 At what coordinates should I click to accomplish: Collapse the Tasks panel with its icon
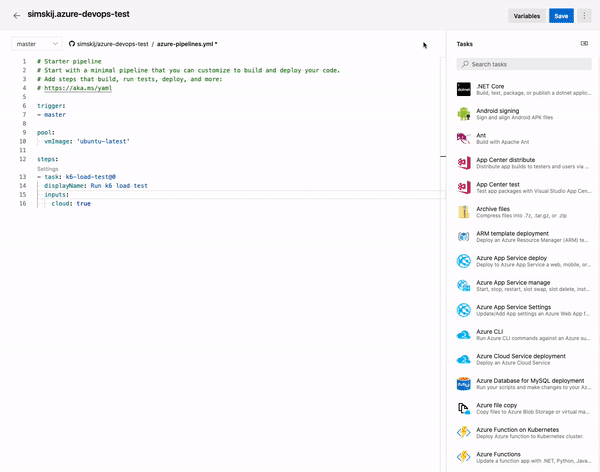click(x=584, y=44)
